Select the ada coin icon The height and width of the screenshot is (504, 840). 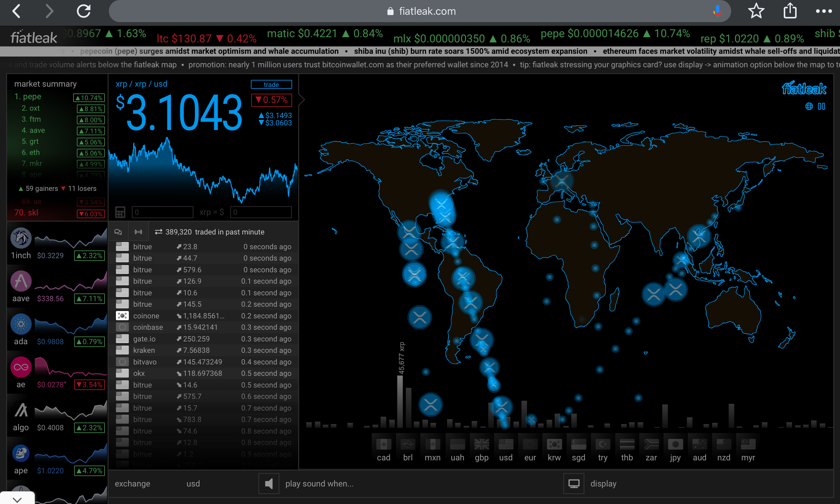click(x=21, y=324)
